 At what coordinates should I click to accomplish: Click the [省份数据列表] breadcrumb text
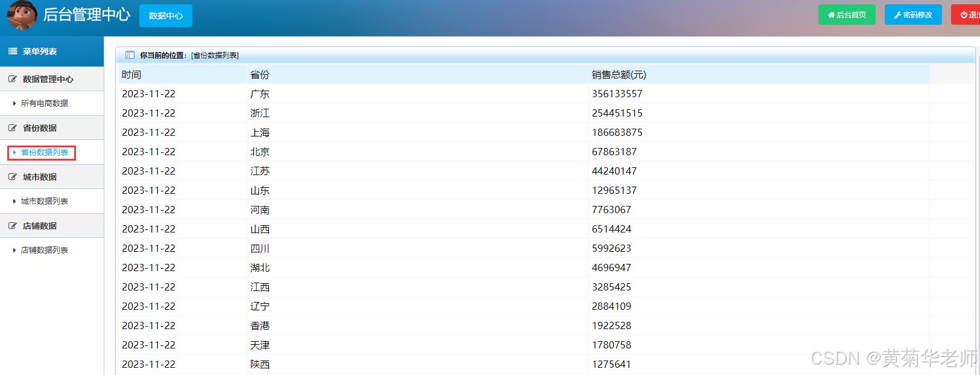[x=215, y=56]
